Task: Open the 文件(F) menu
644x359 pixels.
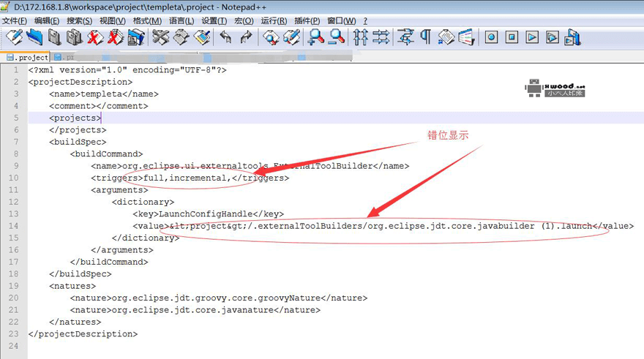Action: point(15,20)
